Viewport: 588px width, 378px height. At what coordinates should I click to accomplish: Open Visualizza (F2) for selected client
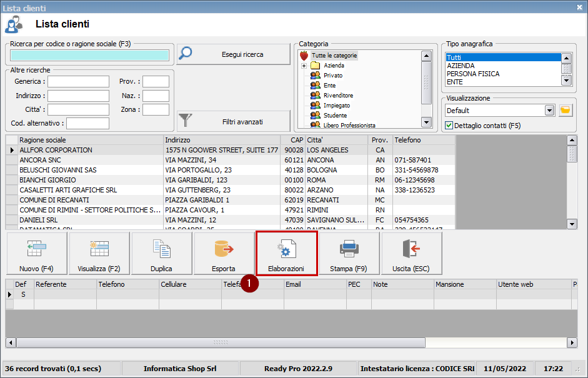pyautogui.click(x=99, y=254)
